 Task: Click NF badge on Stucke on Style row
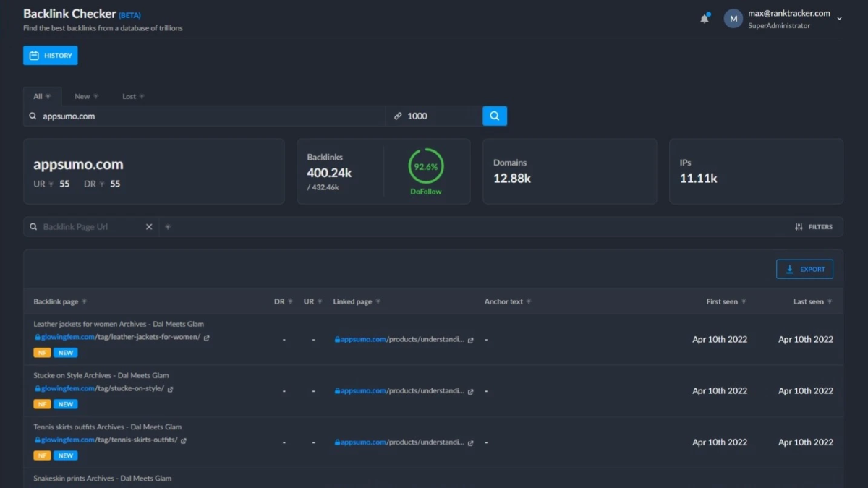pos(42,404)
